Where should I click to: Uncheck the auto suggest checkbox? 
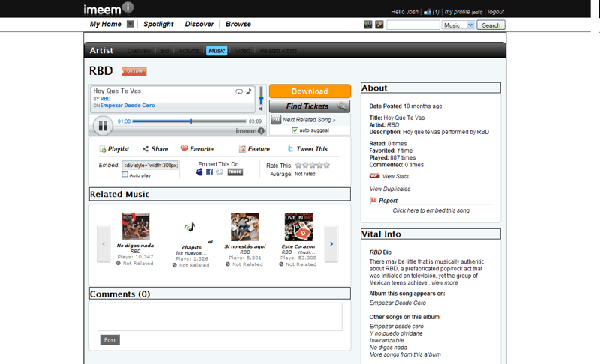pyautogui.click(x=295, y=130)
